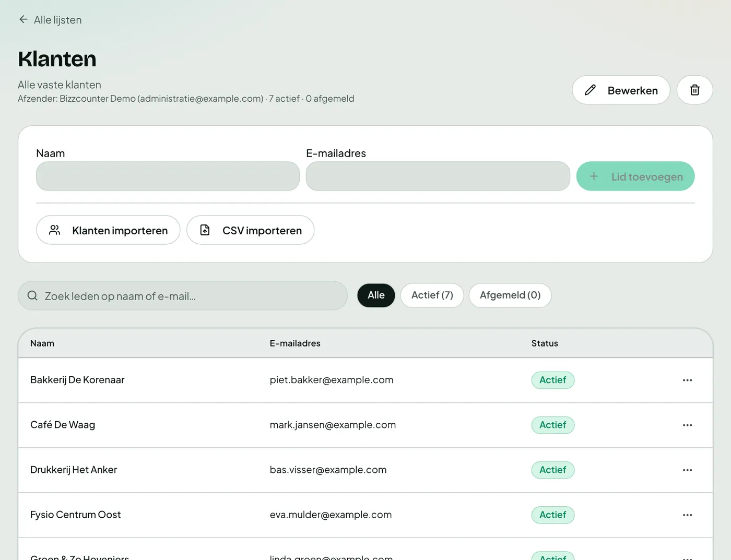
Task: Click E-mailadres column header in table
Action: [295, 343]
